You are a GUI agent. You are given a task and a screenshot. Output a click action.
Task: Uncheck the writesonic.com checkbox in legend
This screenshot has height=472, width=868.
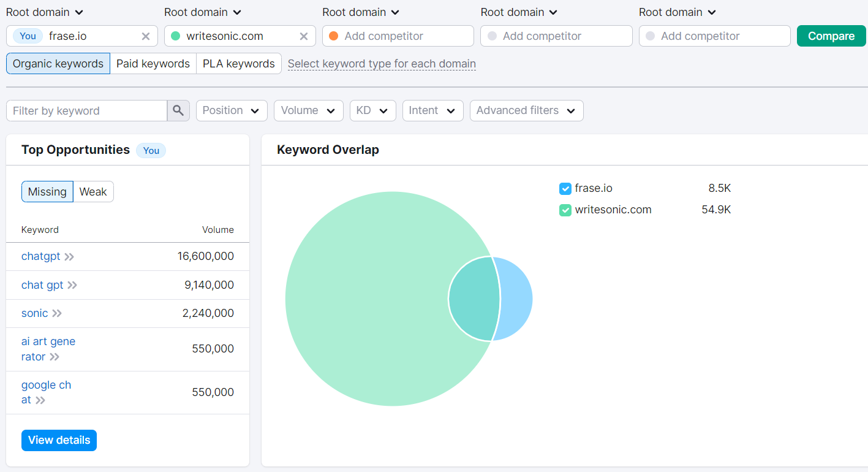click(x=565, y=210)
